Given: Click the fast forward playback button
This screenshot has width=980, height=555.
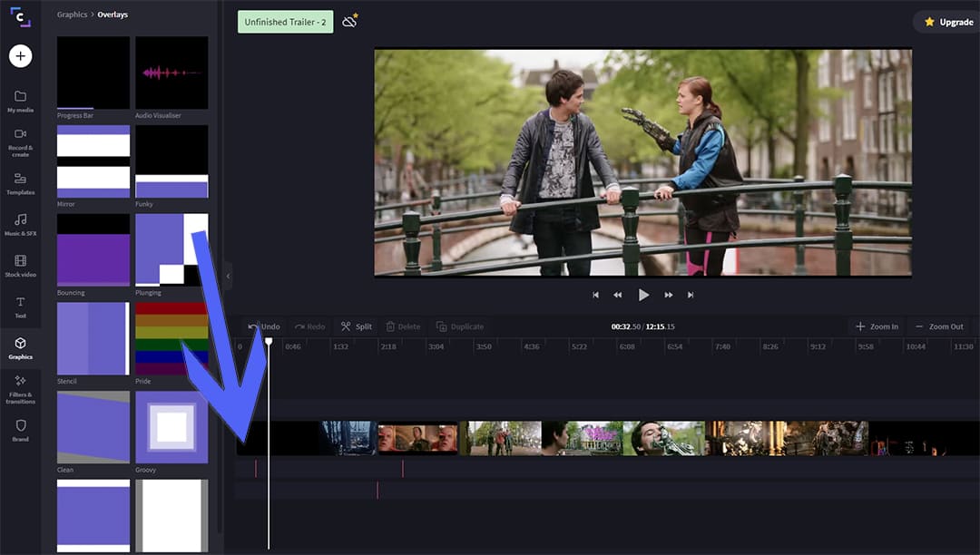Looking at the screenshot, I should (668, 295).
